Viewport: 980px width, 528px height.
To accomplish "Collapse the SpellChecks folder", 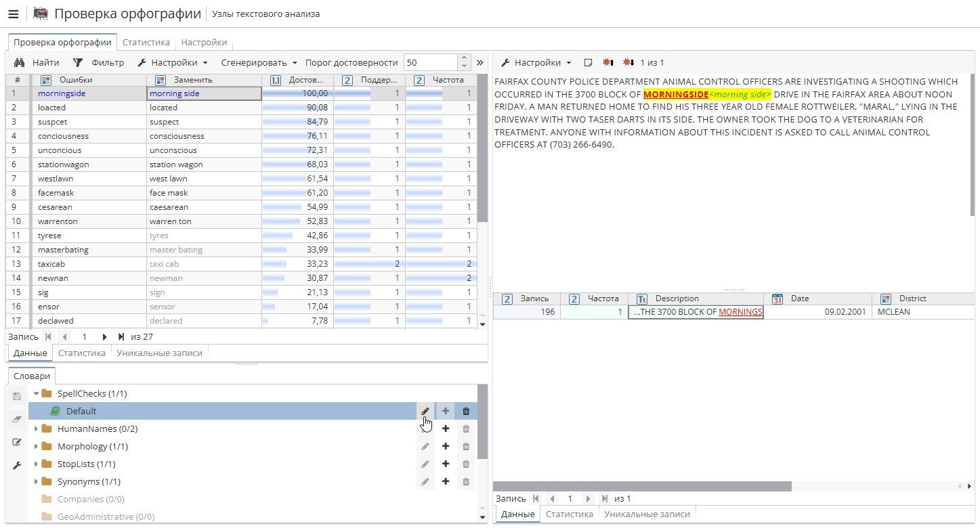I will pyautogui.click(x=37, y=393).
